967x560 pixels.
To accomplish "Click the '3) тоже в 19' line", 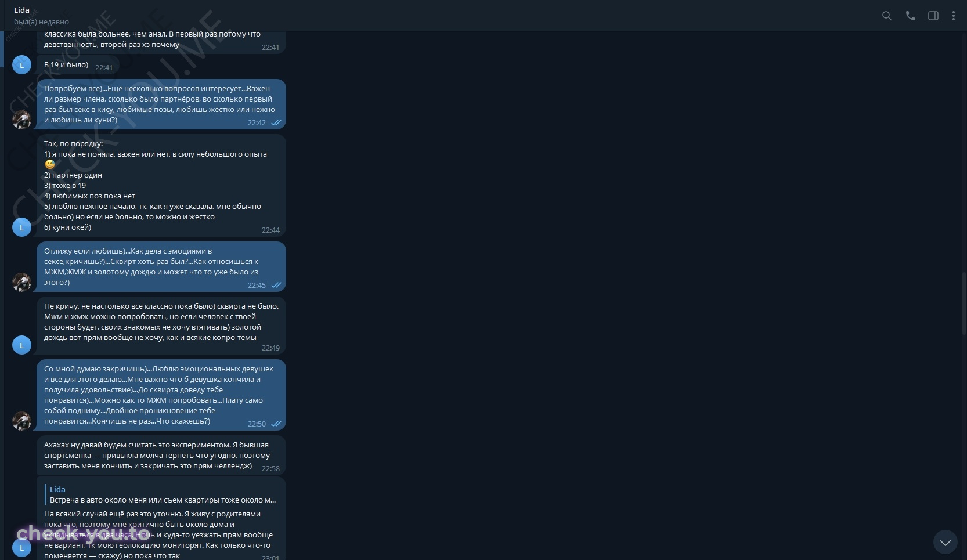I will click(65, 185).
